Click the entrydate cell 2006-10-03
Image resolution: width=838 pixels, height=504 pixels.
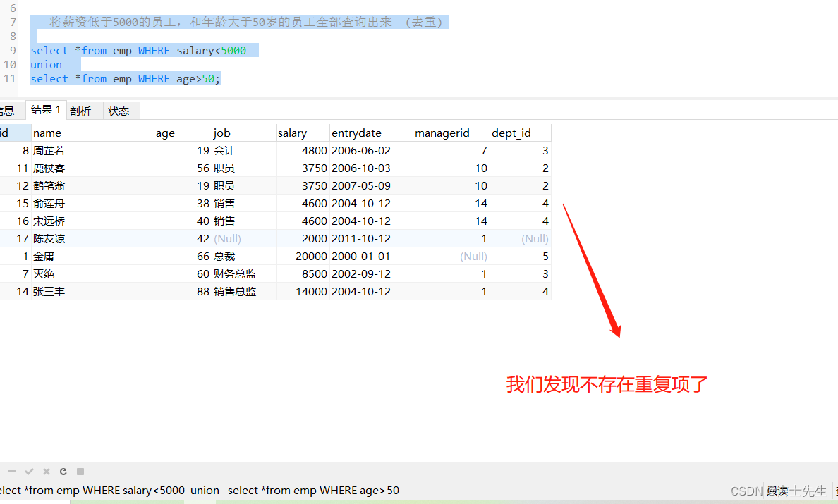[x=371, y=168]
